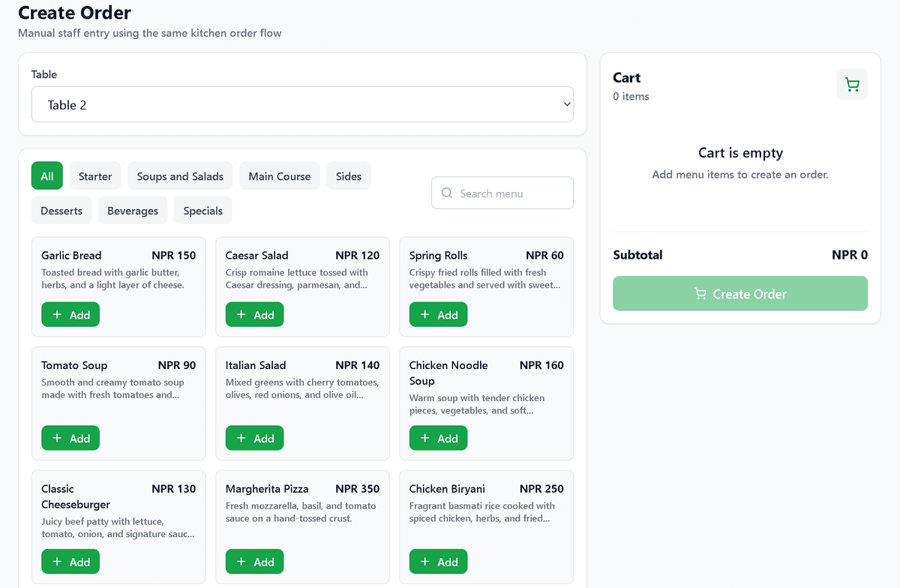
Task: Click the shopping cart icon in Cart panel
Action: point(852,85)
